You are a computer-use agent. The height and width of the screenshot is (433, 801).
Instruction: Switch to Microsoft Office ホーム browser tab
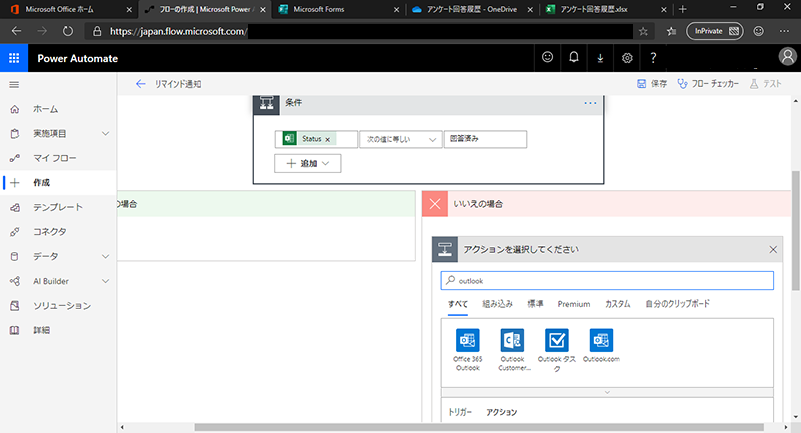point(68,9)
